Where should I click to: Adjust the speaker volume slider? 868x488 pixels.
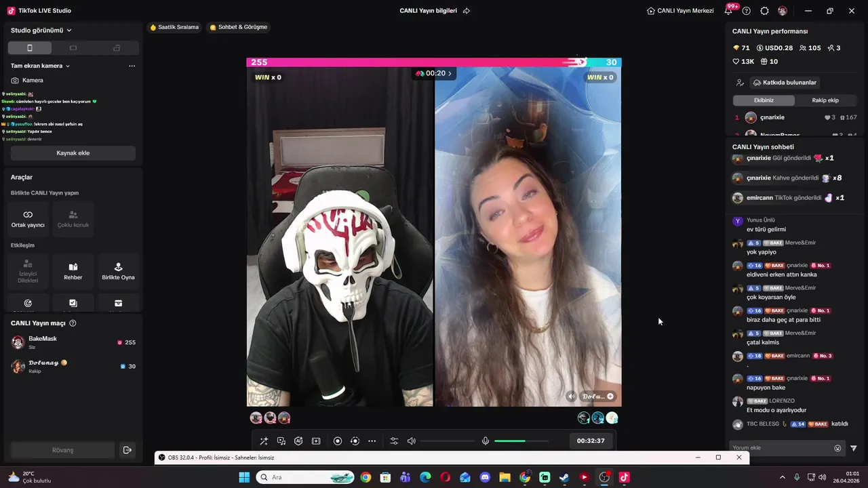(448, 441)
